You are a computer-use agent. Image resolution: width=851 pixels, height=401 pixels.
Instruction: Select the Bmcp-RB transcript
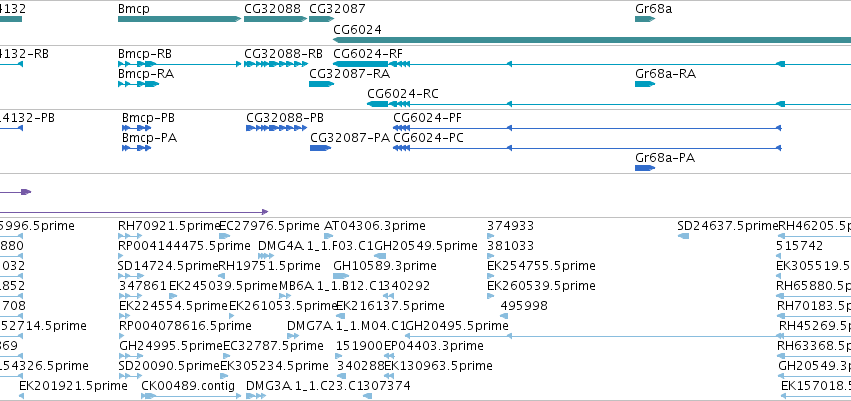click(x=180, y=64)
